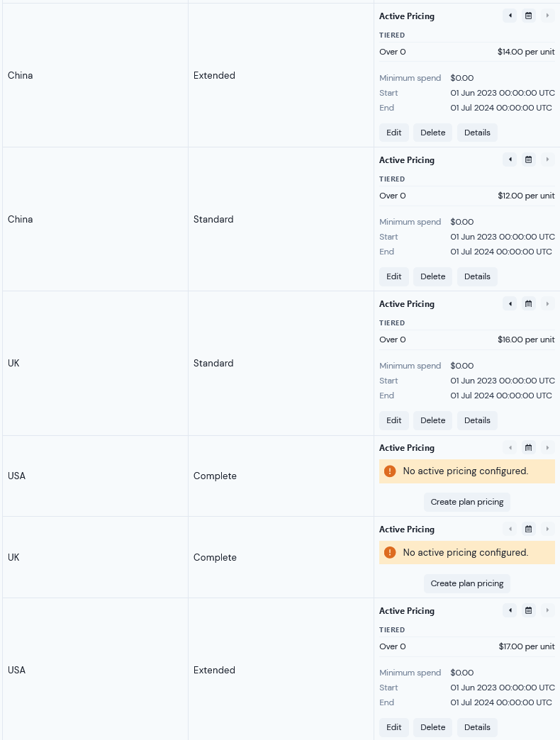Delete the China Standard plan pricing
560x740 pixels.
[432, 276]
